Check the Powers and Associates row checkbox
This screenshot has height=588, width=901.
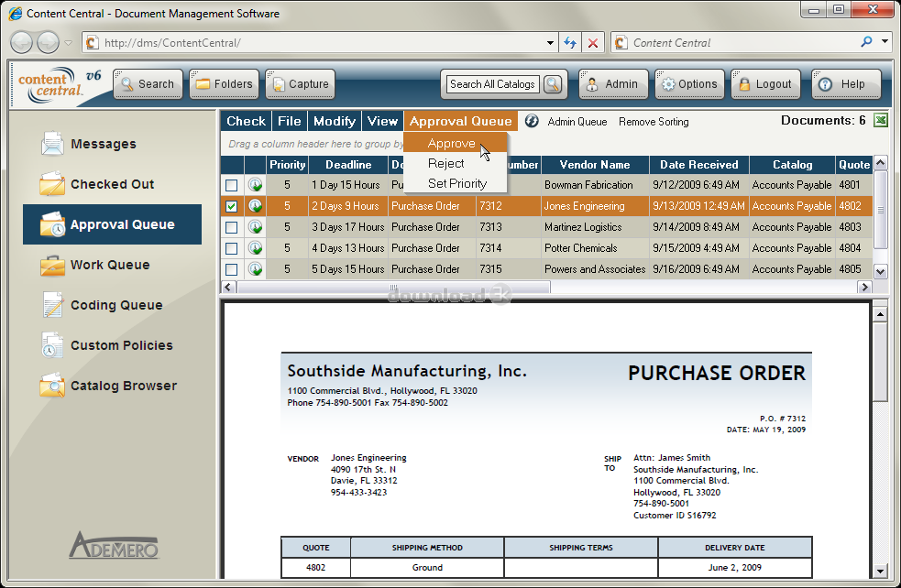pyautogui.click(x=232, y=269)
